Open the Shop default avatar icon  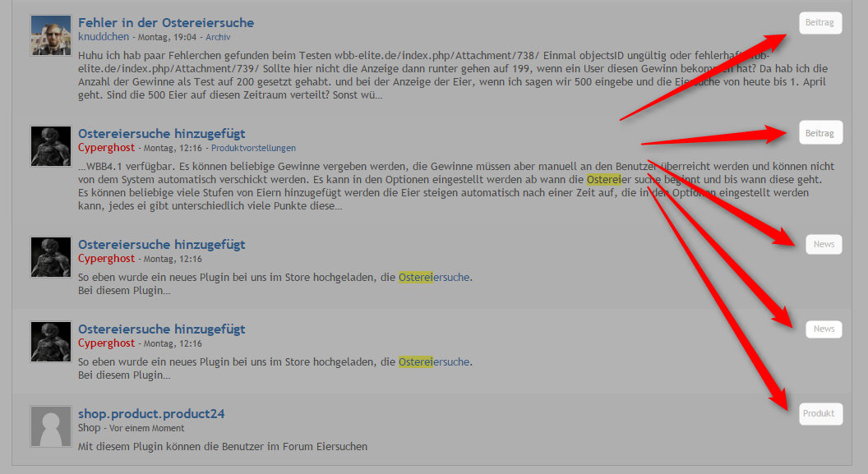click(50, 426)
